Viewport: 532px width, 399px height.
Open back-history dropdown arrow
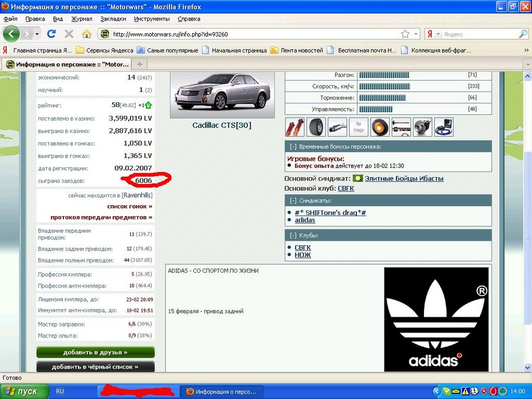click(37, 34)
